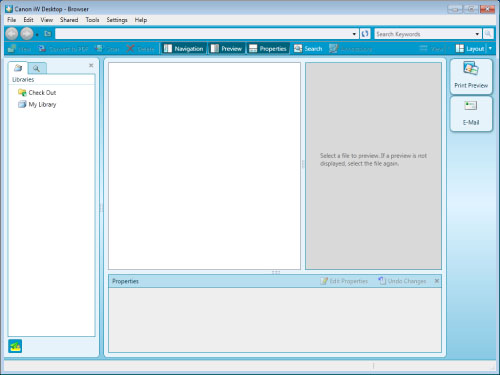Expand the Search Keywords dropdown

pyautogui.click(x=477, y=34)
